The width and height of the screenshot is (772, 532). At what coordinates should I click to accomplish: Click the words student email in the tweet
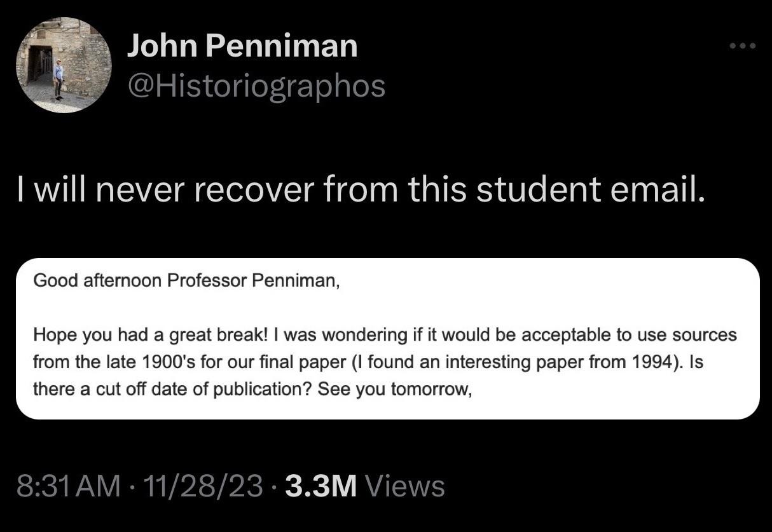point(590,190)
